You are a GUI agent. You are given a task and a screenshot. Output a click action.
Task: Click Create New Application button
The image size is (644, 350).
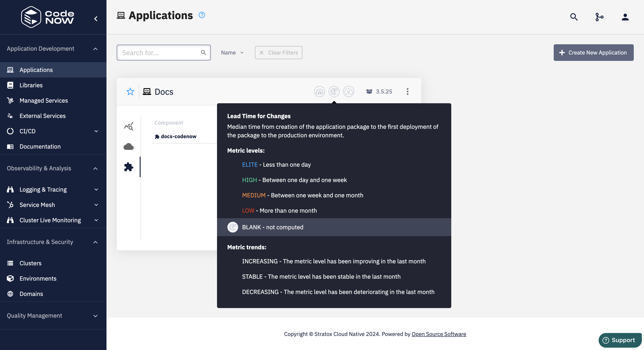pyautogui.click(x=593, y=53)
